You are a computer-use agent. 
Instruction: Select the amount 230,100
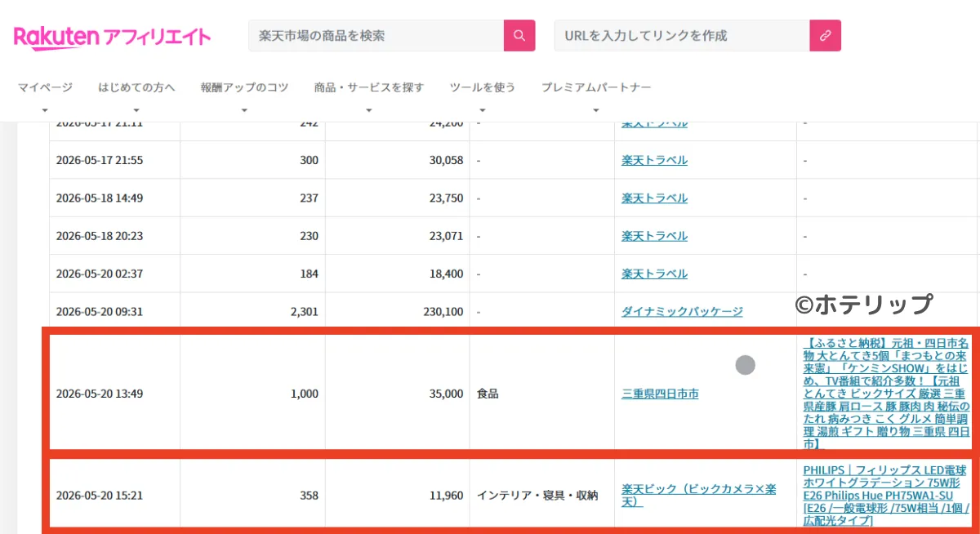(443, 312)
